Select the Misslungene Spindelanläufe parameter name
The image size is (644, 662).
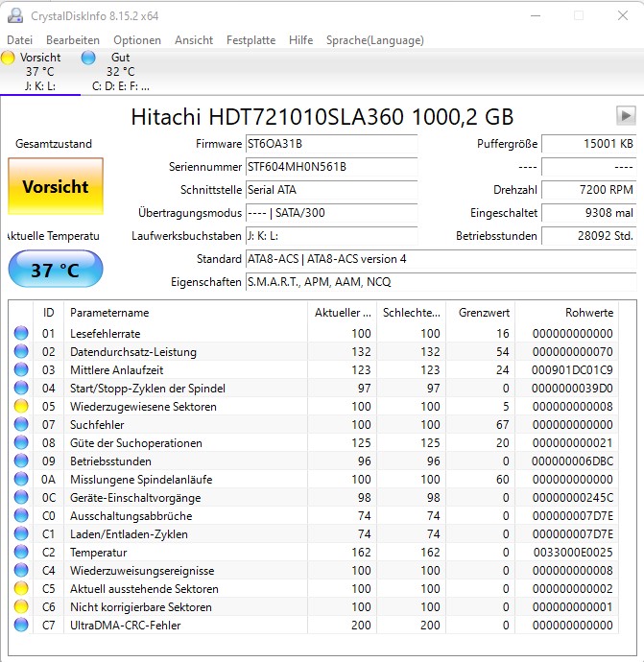pos(141,480)
